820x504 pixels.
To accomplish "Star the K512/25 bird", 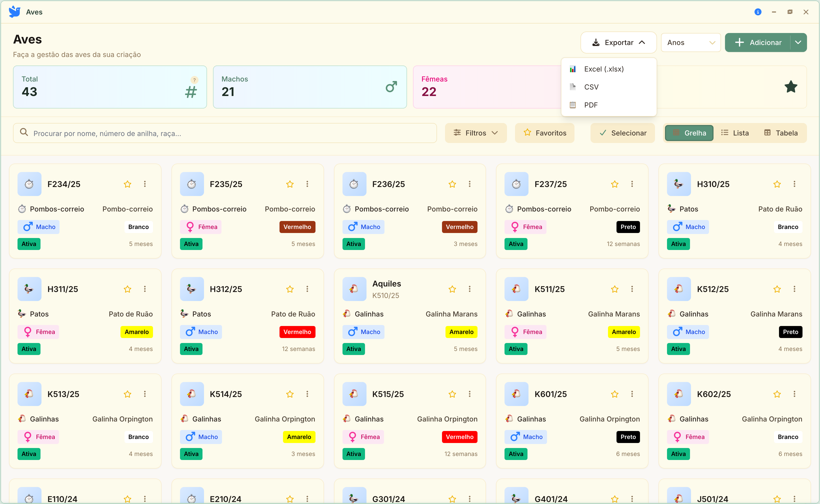I will click(x=777, y=289).
